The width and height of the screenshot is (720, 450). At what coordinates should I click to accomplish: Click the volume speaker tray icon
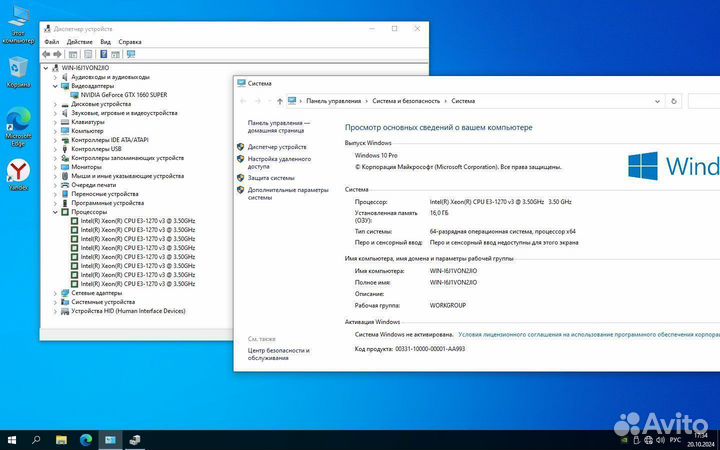pyautogui.click(x=659, y=441)
